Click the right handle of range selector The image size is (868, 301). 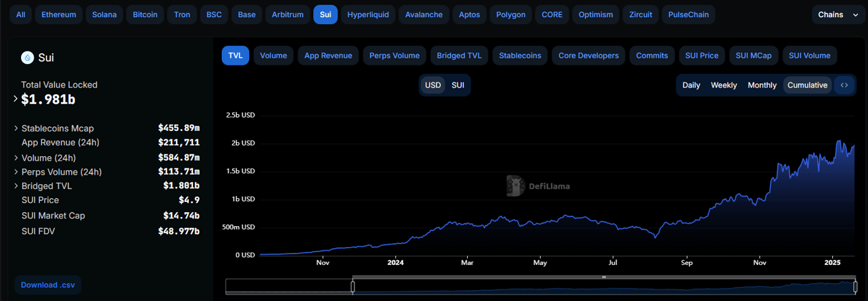click(x=855, y=287)
